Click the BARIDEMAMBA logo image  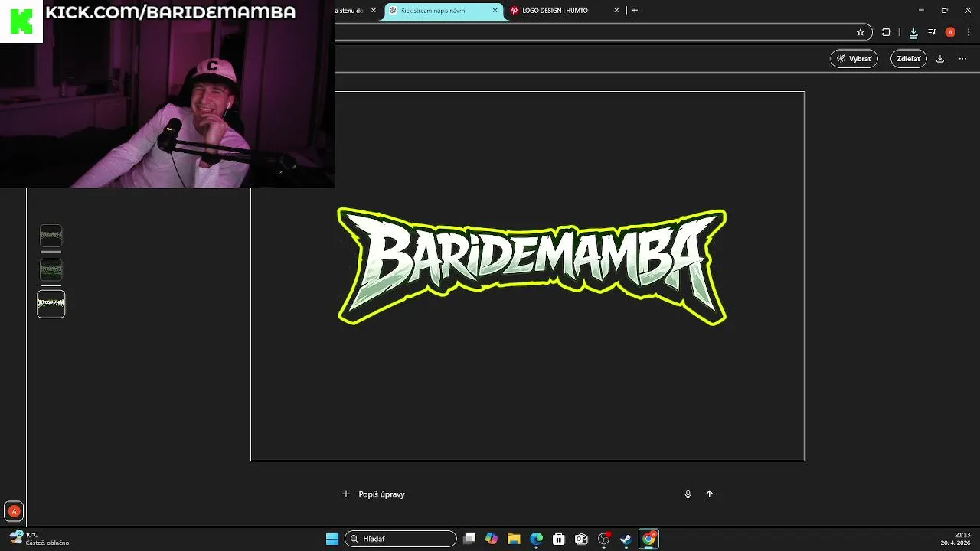click(x=531, y=266)
